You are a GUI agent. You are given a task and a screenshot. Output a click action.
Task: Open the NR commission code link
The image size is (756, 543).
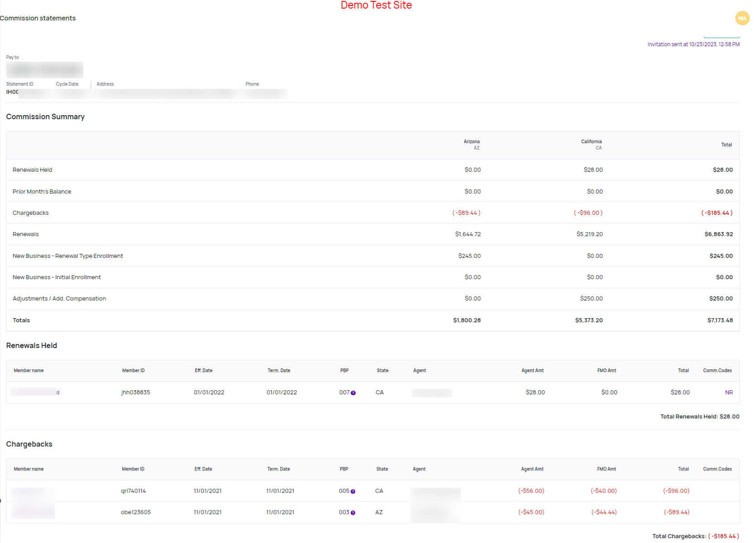pos(729,393)
